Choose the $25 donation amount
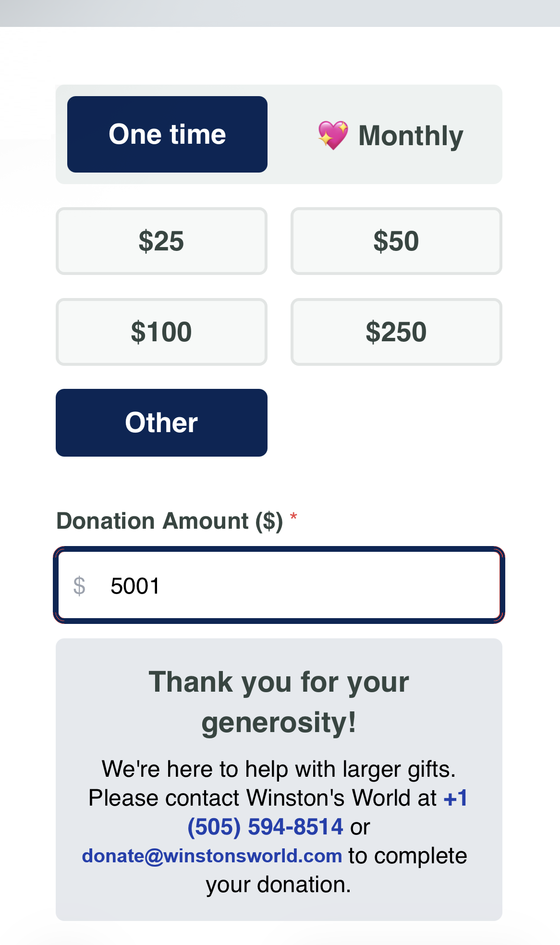This screenshot has width=560, height=945. click(x=161, y=241)
